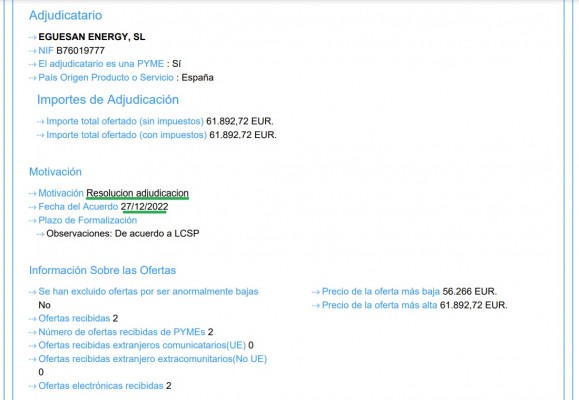Click Importes de Adjudicación heading

pyautogui.click(x=108, y=100)
